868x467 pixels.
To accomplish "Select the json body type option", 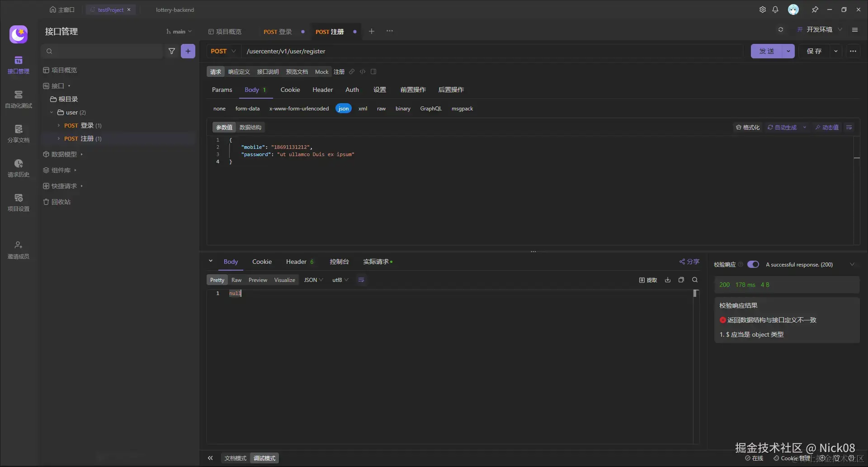I will (344, 109).
